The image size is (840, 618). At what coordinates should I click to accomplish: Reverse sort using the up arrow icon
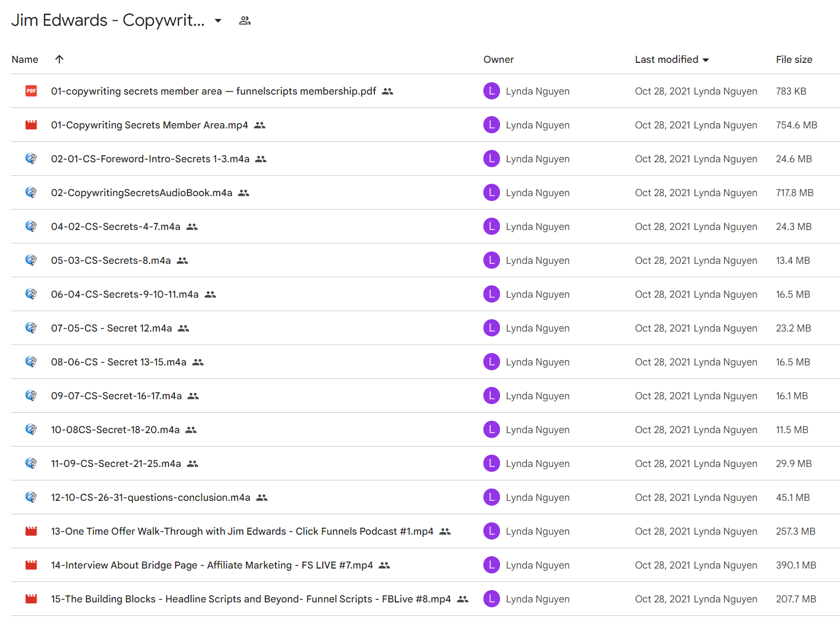60,59
